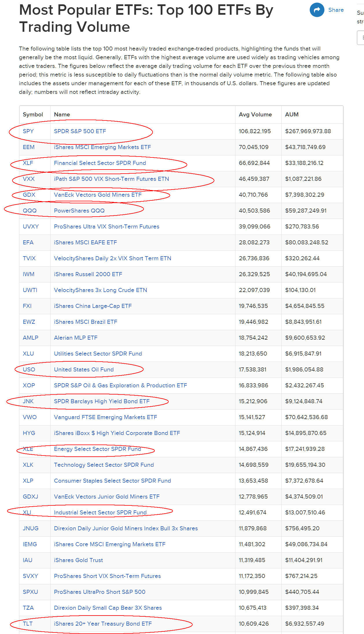Open iShares MSCI EAFE ETF link
This screenshot has width=364, height=634.
tap(86, 242)
